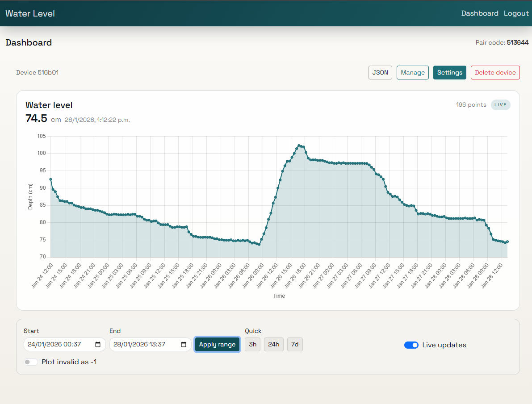Select the 7d quick range
This screenshot has width=532, height=404.
click(295, 344)
